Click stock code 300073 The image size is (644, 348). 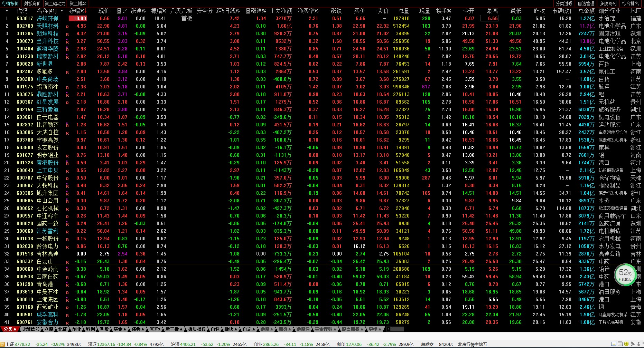[25, 41]
